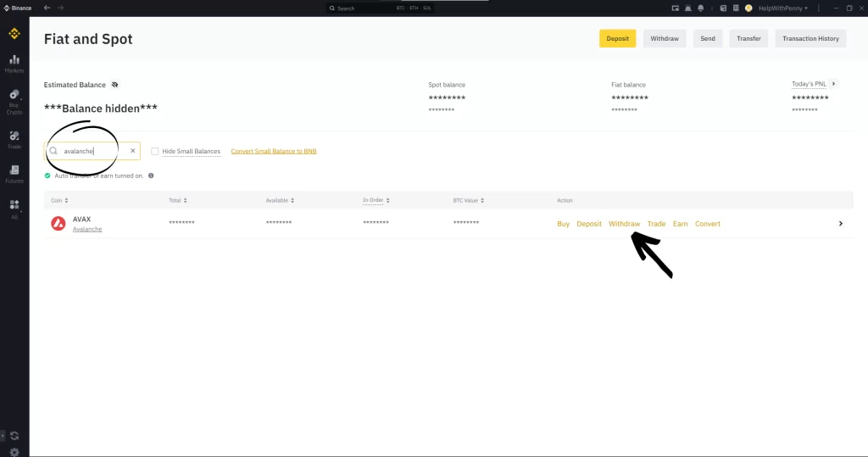
Task: Click the picture-in-picture mini window icon
Action: click(676, 8)
